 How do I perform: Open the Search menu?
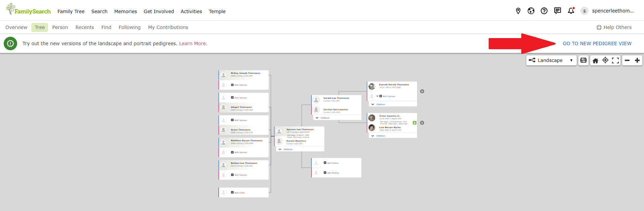point(100,11)
